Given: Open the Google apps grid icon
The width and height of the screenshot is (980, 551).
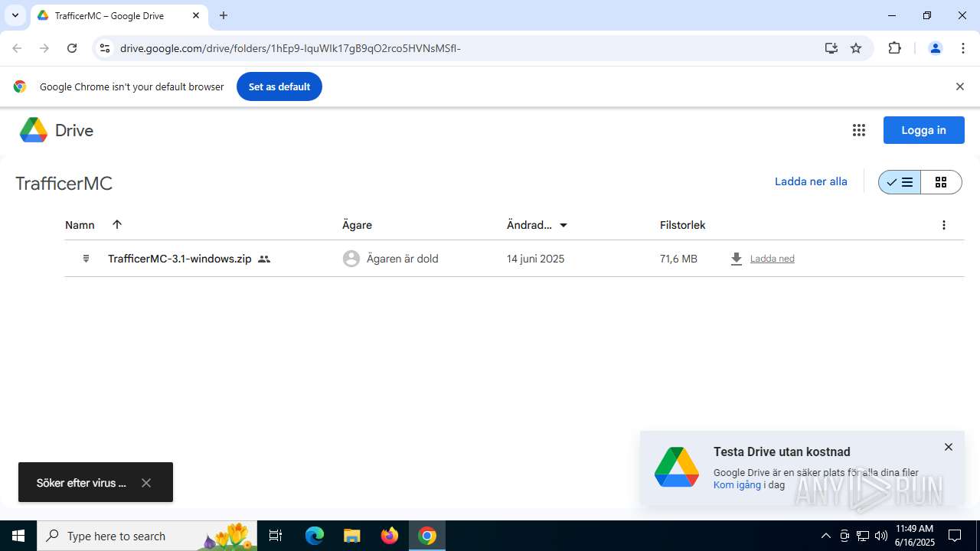Looking at the screenshot, I should click(859, 130).
